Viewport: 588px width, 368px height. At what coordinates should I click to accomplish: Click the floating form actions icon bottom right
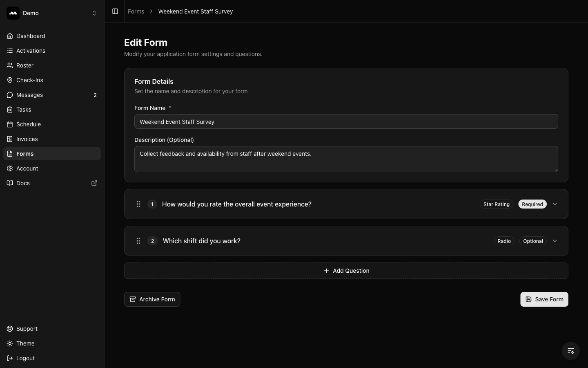tap(570, 351)
